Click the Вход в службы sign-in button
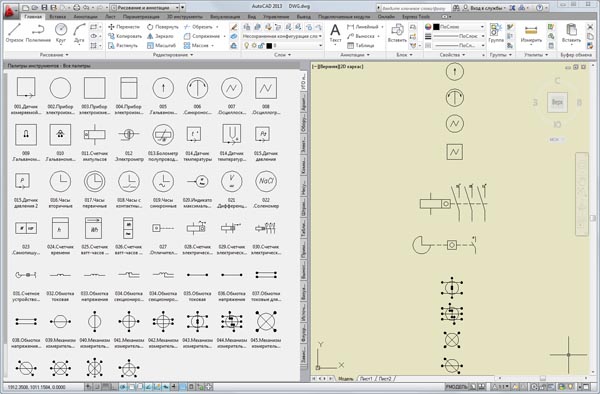Image resolution: width=600 pixels, height=394 pixels. 484,8
